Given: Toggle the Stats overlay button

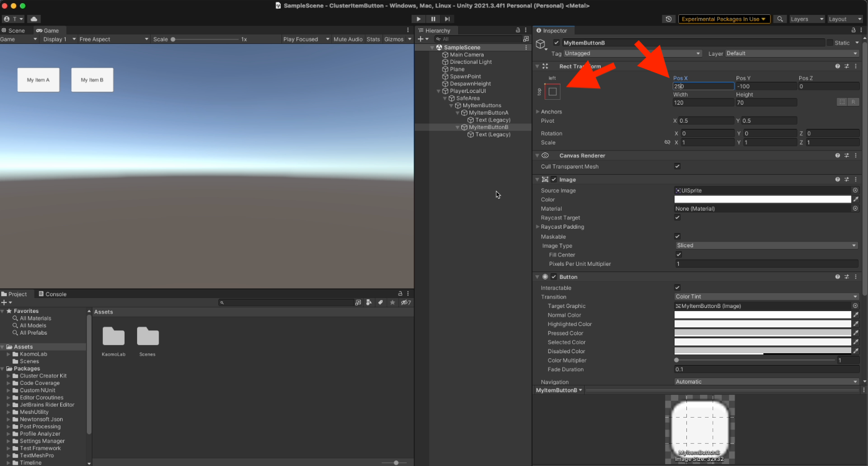Looking at the screenshot, I should [373, 39].
